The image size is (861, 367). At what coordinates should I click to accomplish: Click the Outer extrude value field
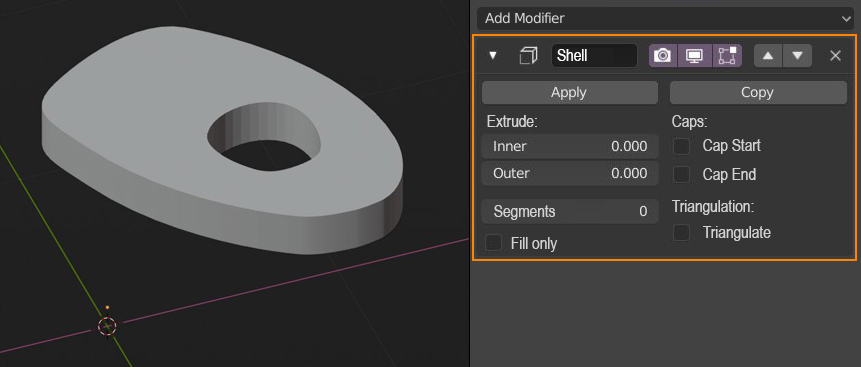click(569, 173)
